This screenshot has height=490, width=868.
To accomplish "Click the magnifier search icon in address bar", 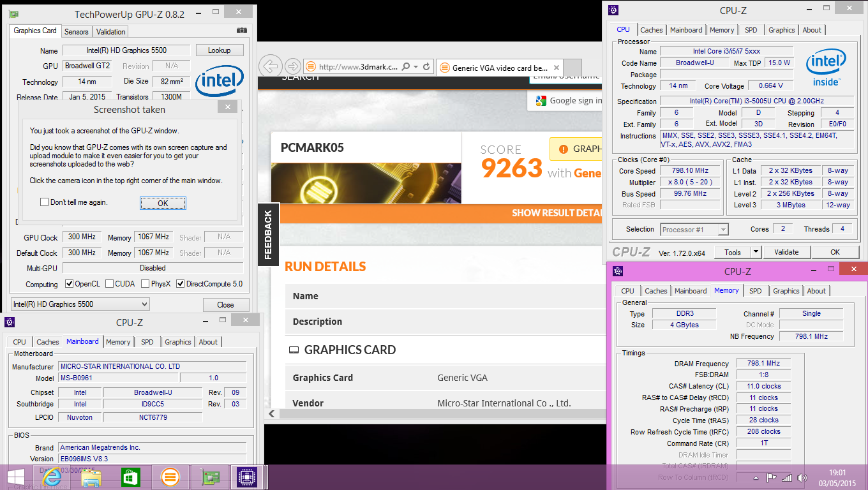I will tap(406, 67).
